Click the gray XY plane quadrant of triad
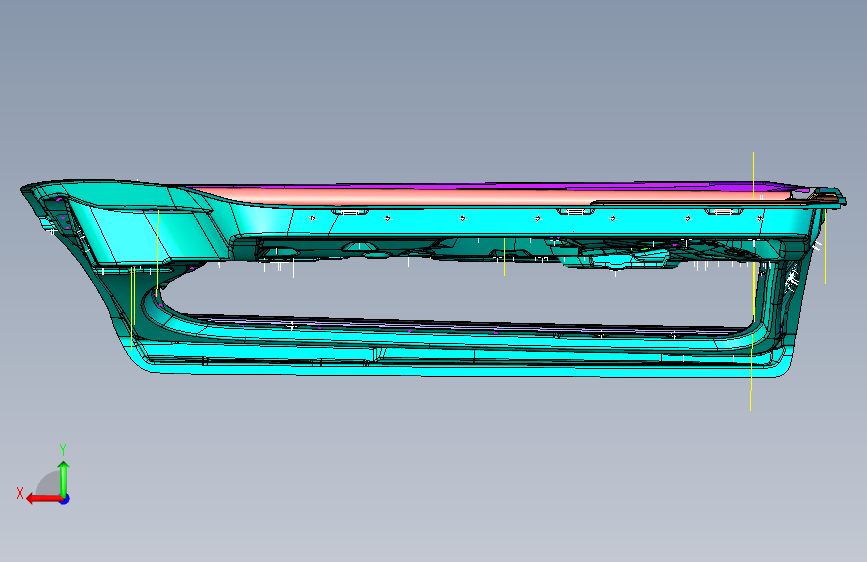The width and height of the screenshot is (867, 562). point(49,485)
